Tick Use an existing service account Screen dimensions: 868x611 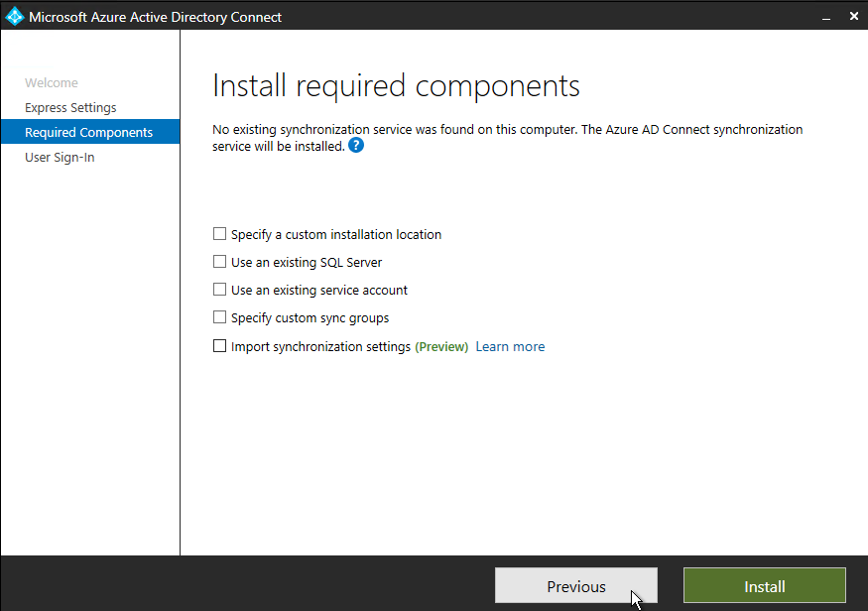pos(220,290)
